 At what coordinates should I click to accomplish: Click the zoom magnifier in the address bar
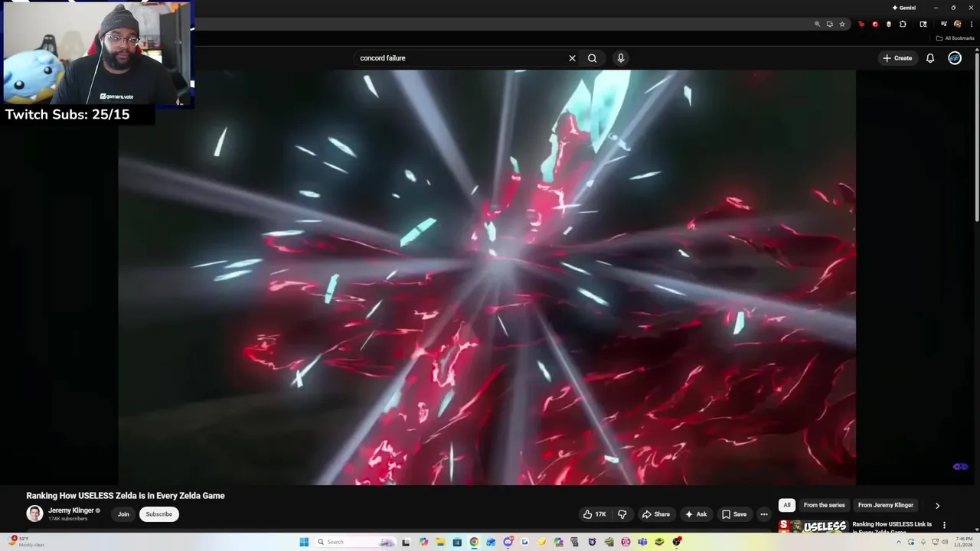818,24
